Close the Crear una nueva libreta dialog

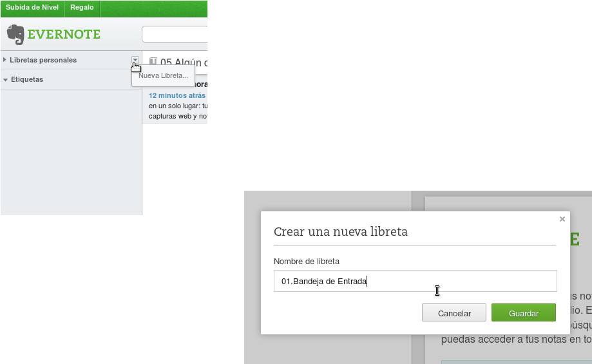pyautogui.click(x=562, y=219)
